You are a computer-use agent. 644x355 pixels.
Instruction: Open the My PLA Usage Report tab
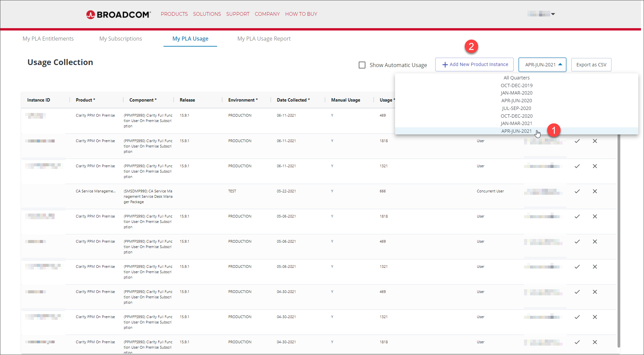pyautogui.click(x=264, y=39)
